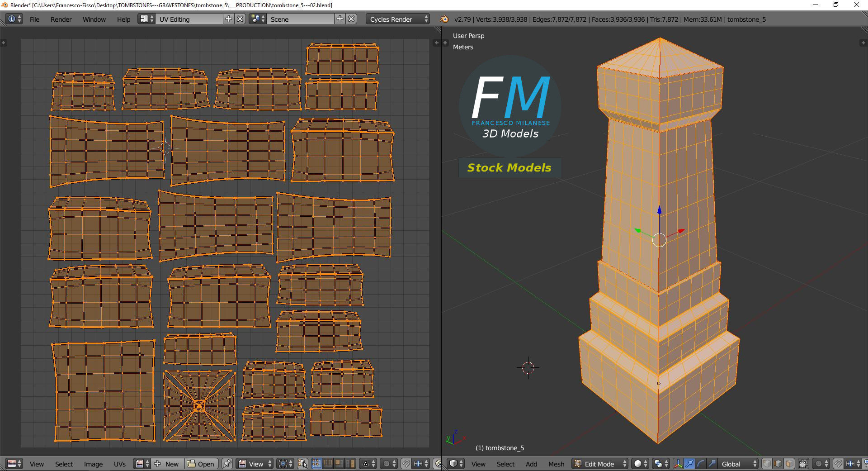Click the UV Editing layout name field
This screenshot has height=471, width=868.
click(x=190, y=19)
